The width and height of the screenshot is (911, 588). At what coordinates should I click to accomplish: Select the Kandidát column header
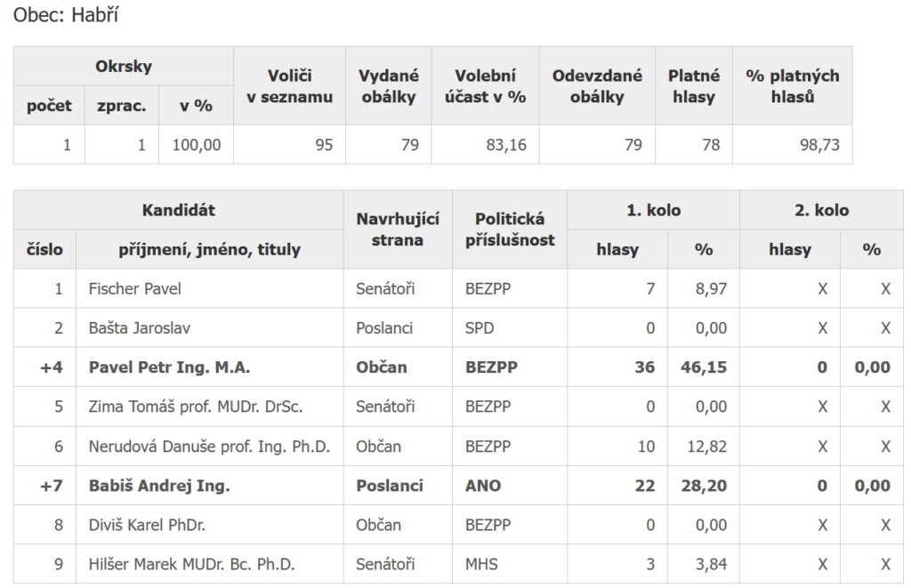[x=178, y=210]
